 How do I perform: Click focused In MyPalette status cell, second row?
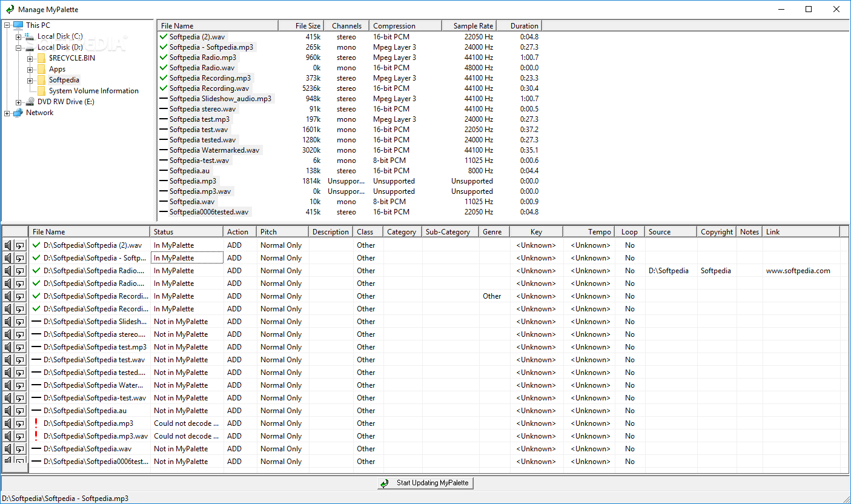pyautogui.click(x=187, y=258)
